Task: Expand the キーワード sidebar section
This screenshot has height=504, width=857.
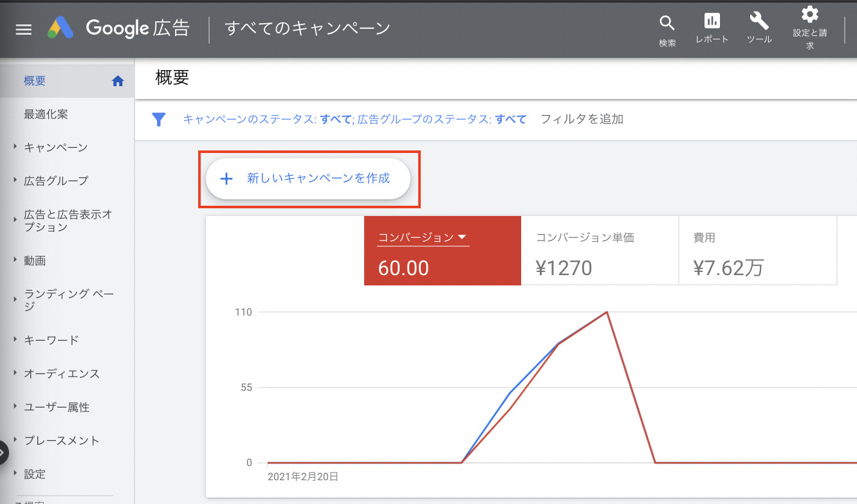Action: coord(15,340)
